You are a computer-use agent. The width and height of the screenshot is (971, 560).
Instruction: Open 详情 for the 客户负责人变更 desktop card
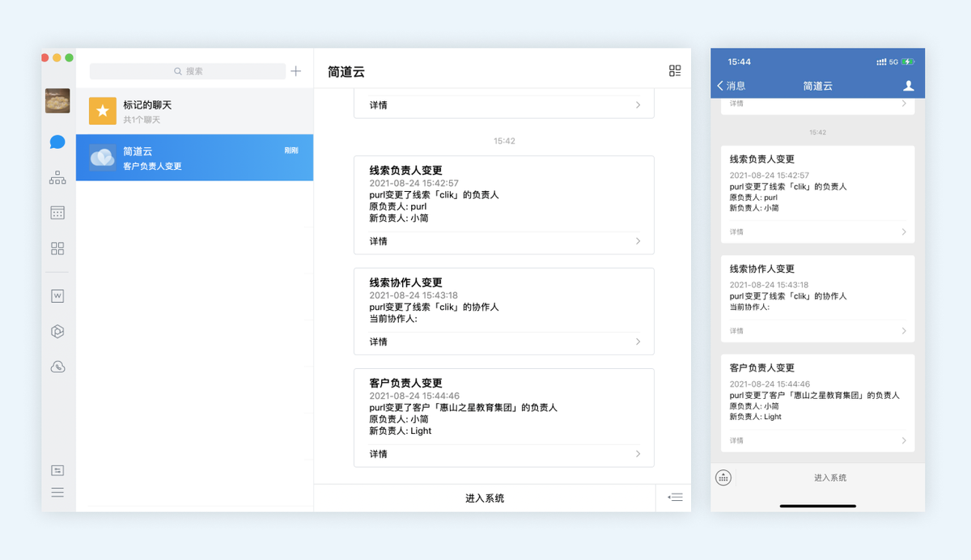point(379,454)
